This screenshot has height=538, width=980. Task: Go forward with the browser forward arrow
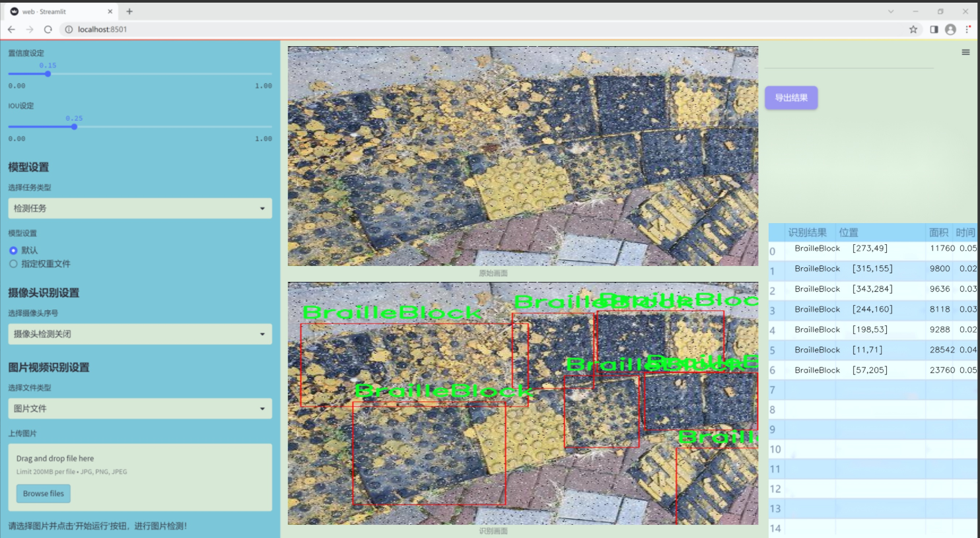click(x=30, y=29)
